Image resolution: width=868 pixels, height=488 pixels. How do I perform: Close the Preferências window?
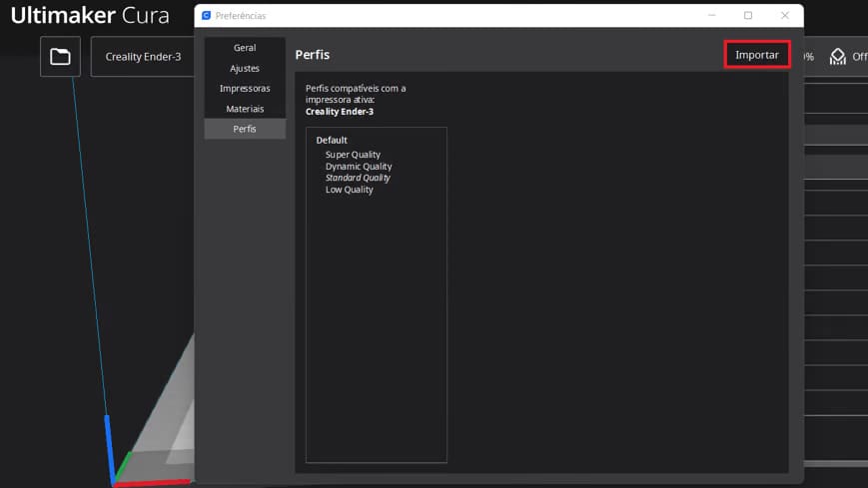point(785,16)
